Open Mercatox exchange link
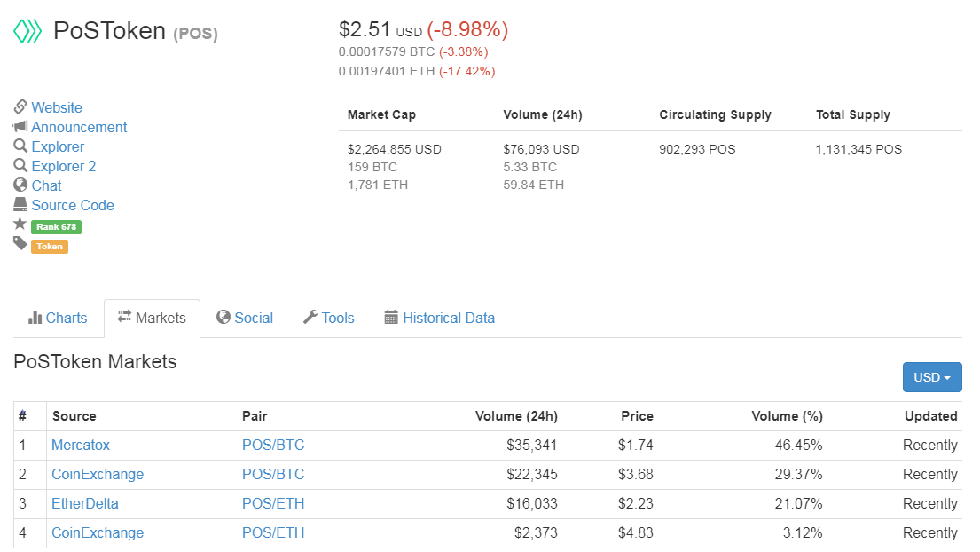This screenshot has width=980, height=552. click(81, 446)
